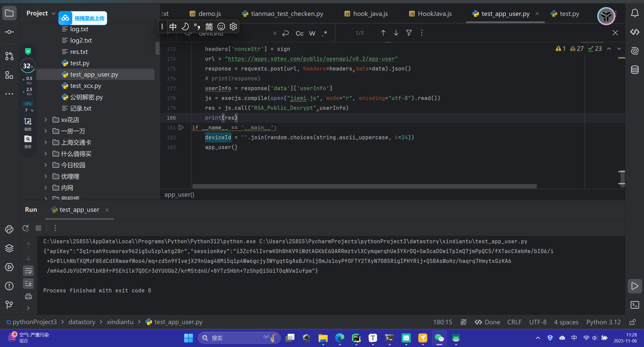The width and height of the screenshot is (644, 347).
Task: Open the Problems tool window
Action: tap(9, 286)
